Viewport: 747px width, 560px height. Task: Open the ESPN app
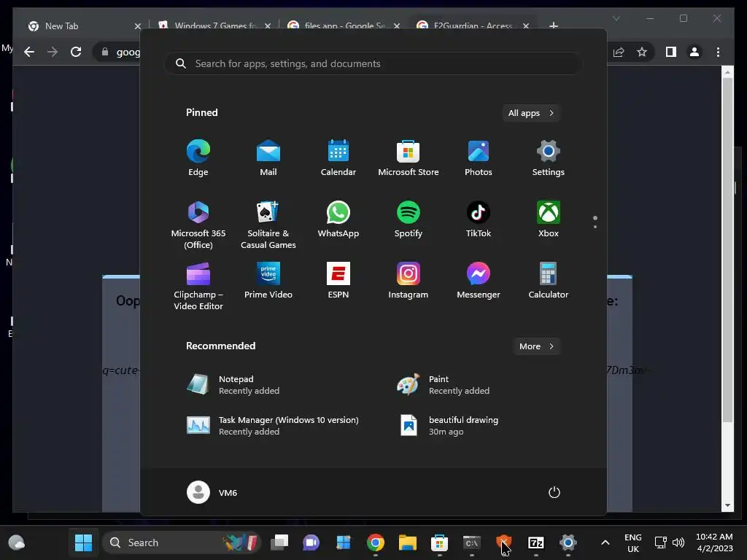[x=338, y=281]
